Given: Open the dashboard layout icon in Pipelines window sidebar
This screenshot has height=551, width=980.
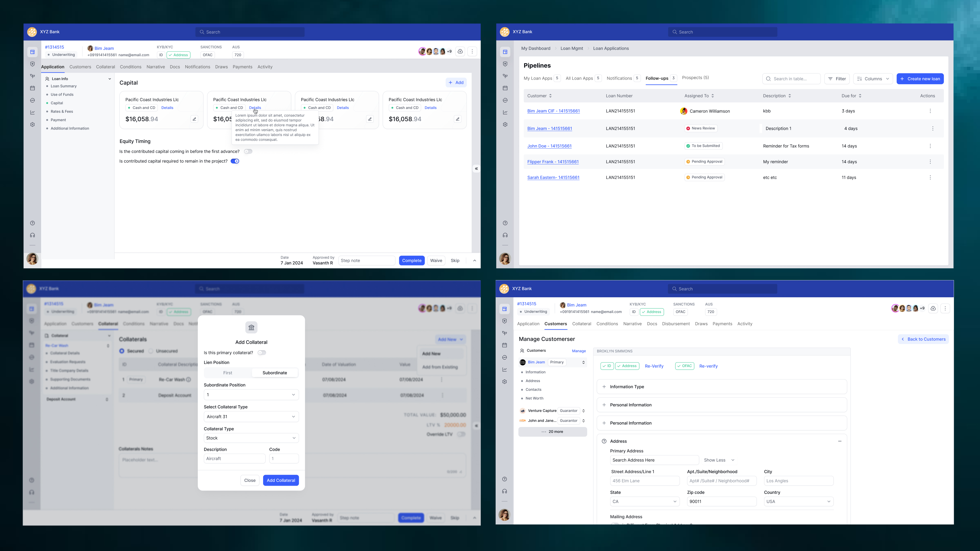Looking at the screenshot, I should (505, 52).
